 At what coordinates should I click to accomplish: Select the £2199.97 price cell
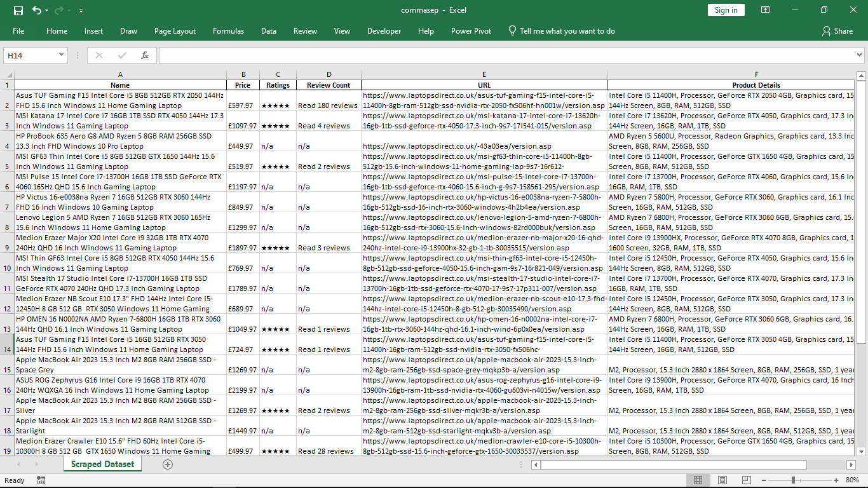tap(243, 385)
